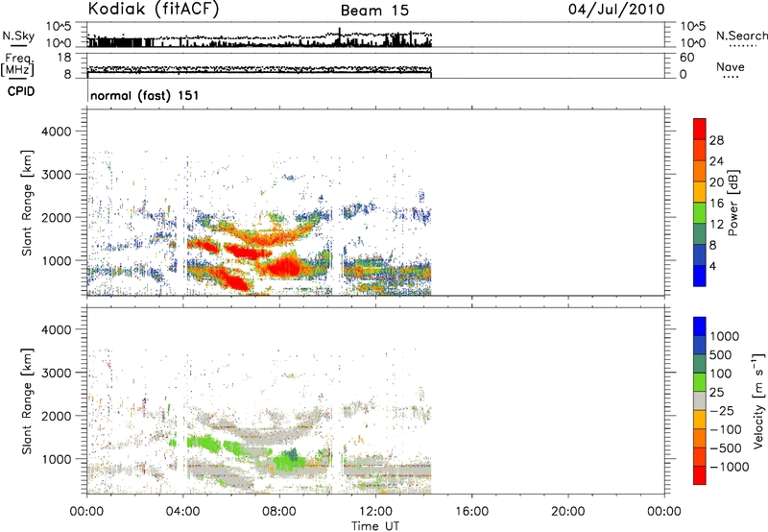Screen dimensions: 768x532
Task: Click the '2000' tick on the velocity panel
Action: click(x=57, y=416)
